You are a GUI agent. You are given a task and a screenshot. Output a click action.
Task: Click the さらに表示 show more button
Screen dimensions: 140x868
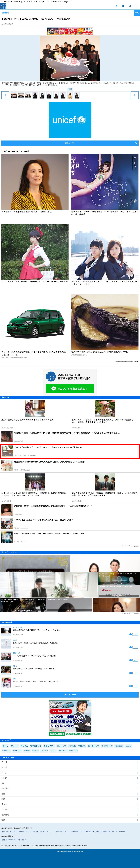(x=70, y=694)
